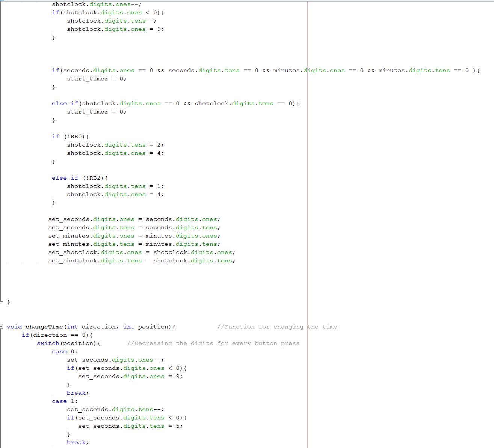The width and height of the screenshot is (494, 448).
Task: Click 'set_minutes.digits.ones = minutes.digits.ones;' line
Action: click(x=134, y=236)
